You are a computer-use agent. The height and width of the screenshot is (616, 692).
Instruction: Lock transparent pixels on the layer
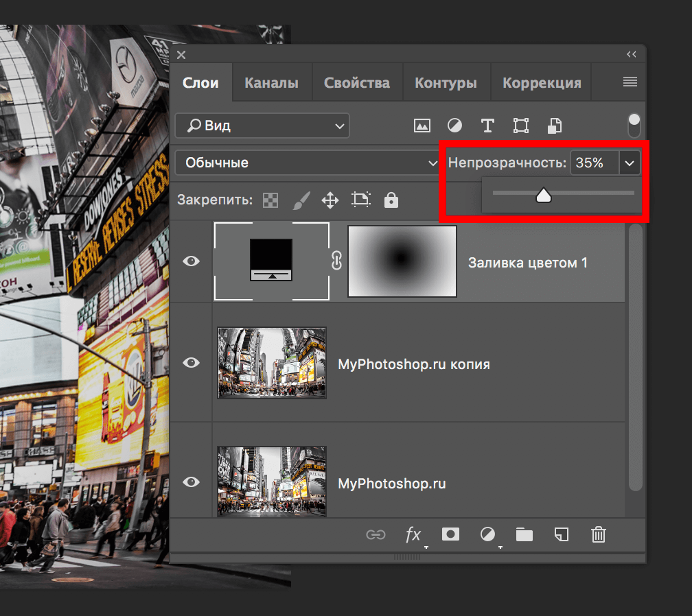(x=270, y=200)
